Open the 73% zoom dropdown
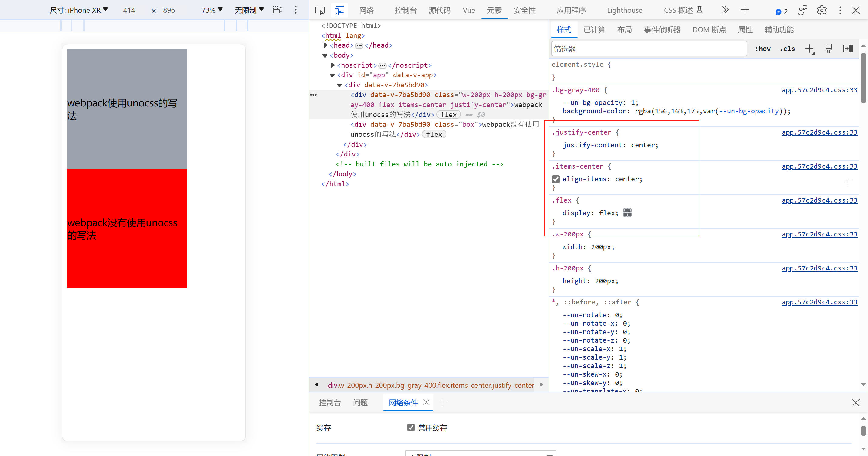The height and width of the screenshot is (456, 868). click(212, 10)
